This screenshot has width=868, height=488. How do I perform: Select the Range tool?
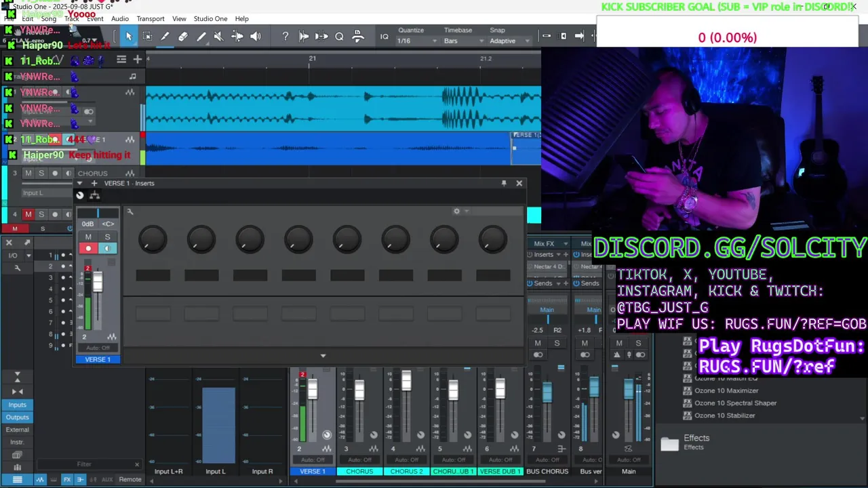[147, 37]
